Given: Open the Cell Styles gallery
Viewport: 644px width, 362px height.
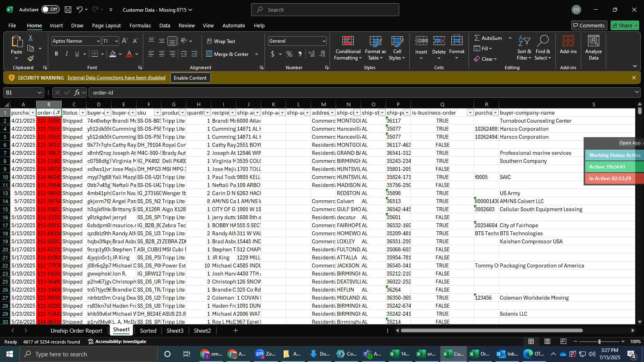Looking at the screenshot, I should pyautogui.click(x=397, y=48).
